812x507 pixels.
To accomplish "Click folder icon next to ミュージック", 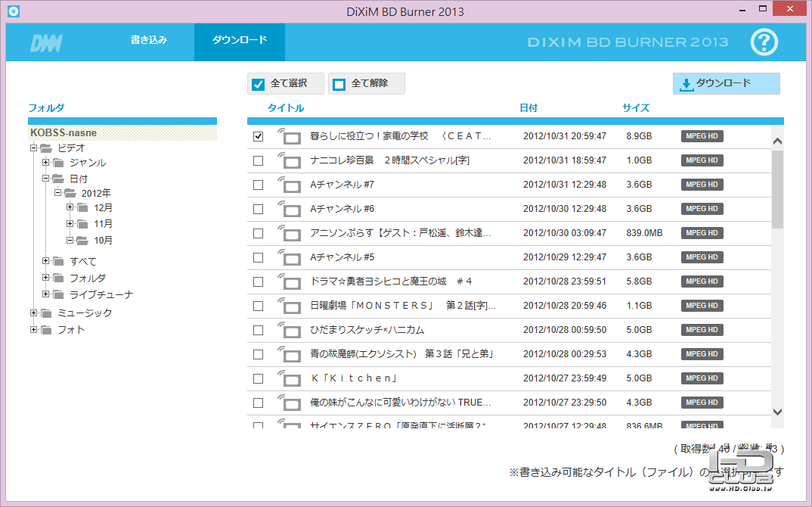I will (47, 313).
